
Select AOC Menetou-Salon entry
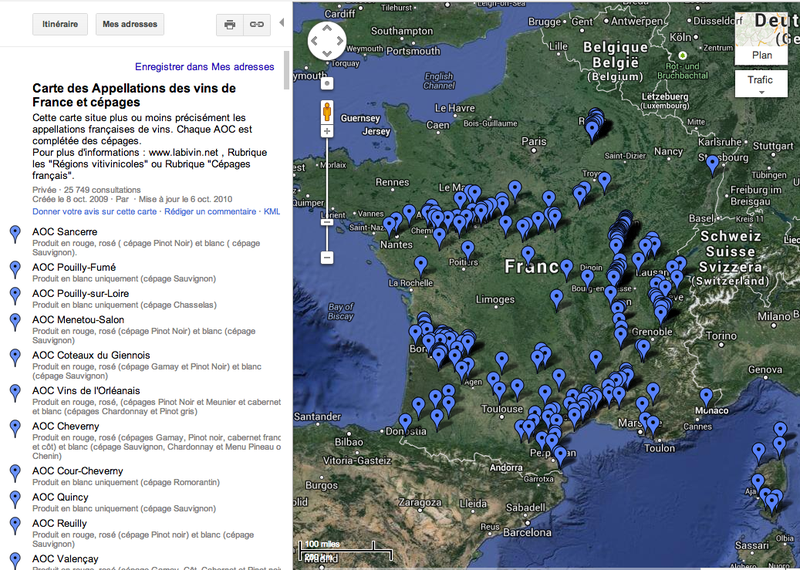coord(78,320)
